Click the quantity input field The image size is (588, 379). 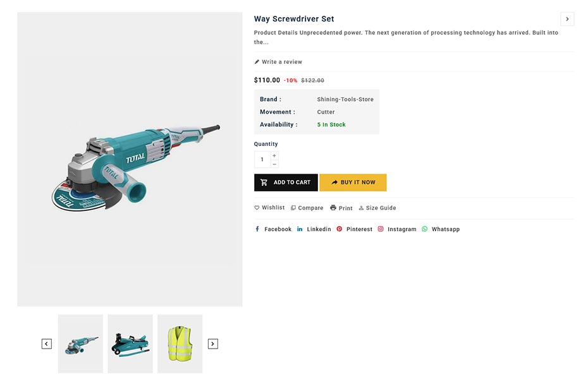pos(262,160)
